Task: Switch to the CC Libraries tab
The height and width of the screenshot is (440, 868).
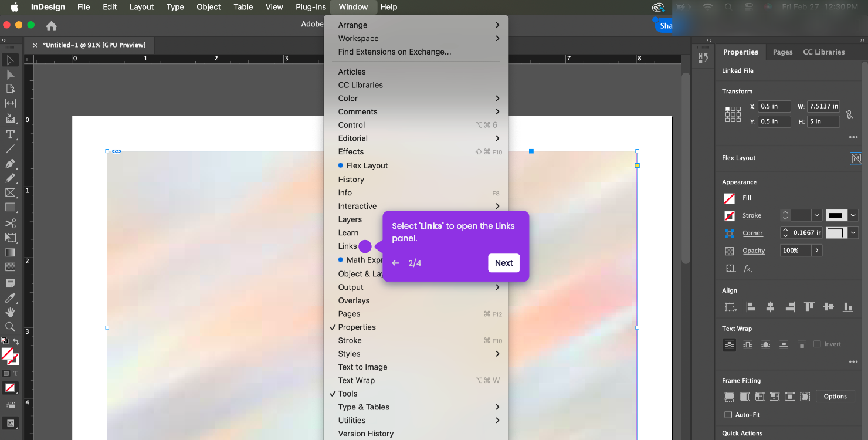Action: click(x=823, y=52)
